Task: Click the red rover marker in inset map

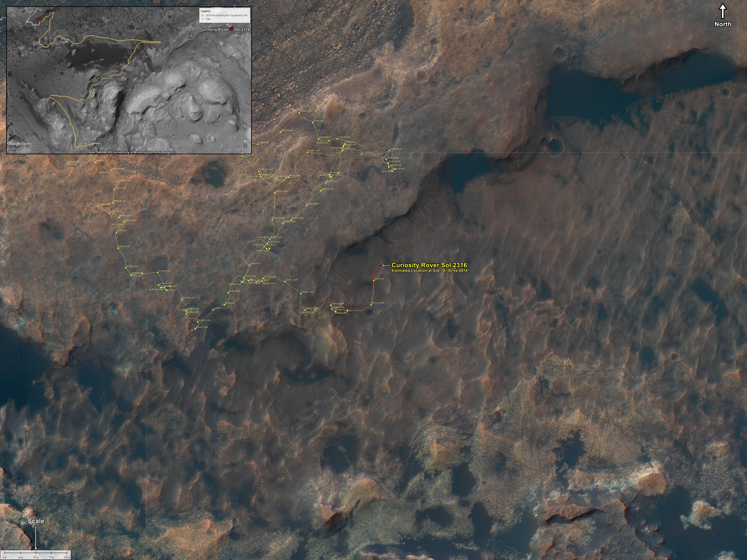Action: 40,20
